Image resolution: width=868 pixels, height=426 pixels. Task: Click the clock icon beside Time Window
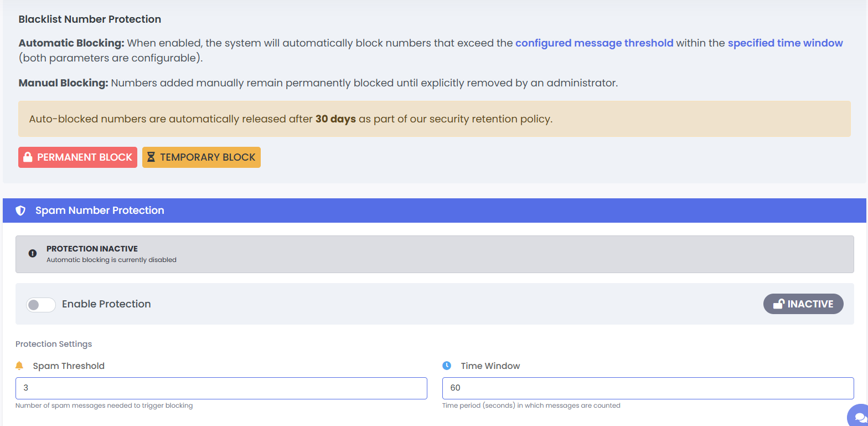(447, 366)
